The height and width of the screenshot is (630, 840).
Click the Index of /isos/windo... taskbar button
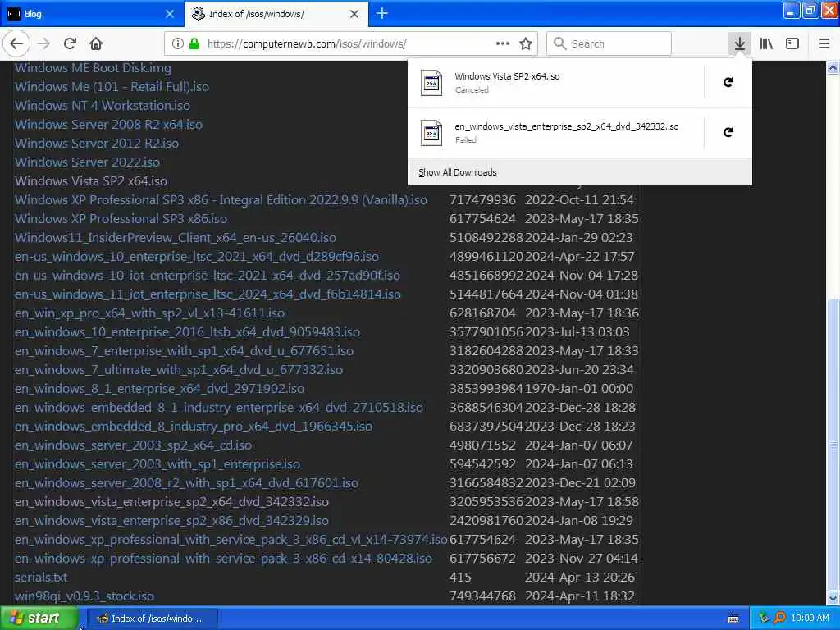pos(152,619)
